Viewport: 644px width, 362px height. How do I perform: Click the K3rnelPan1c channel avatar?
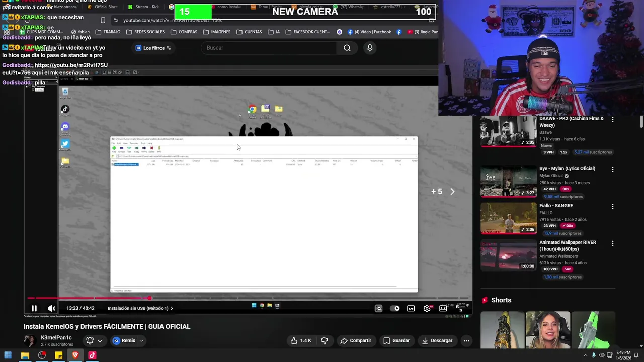tap(30, 341)
